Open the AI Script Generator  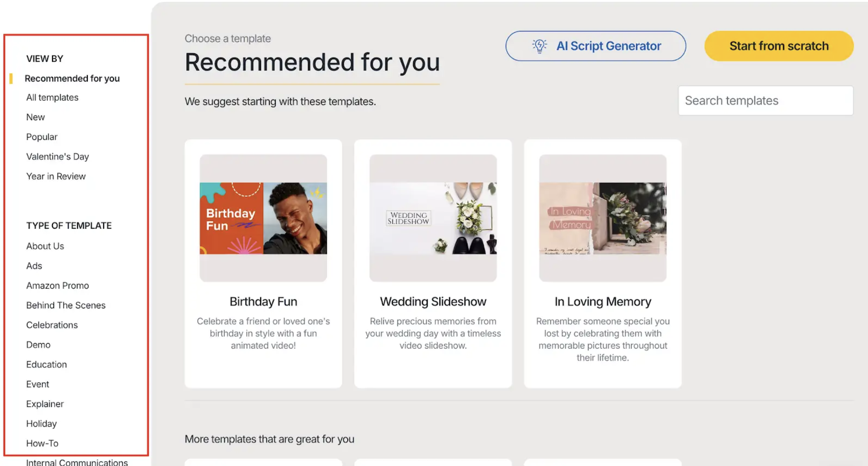[x=595, y=46]
